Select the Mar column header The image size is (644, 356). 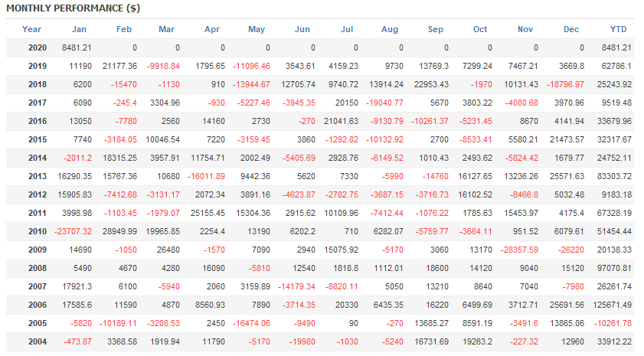click(x=166, y=29)
